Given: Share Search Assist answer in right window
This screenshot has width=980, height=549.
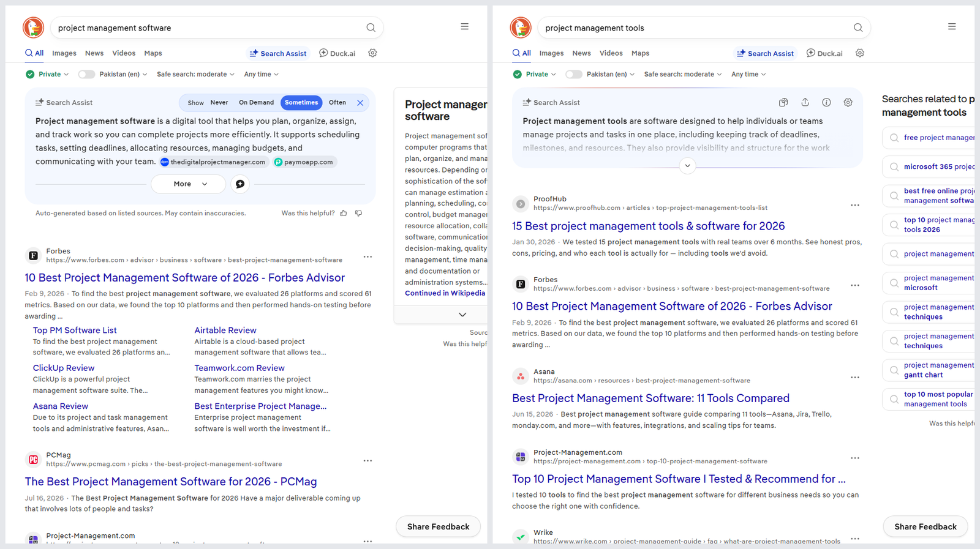Looking at the screenshot, I should [805, 102].
